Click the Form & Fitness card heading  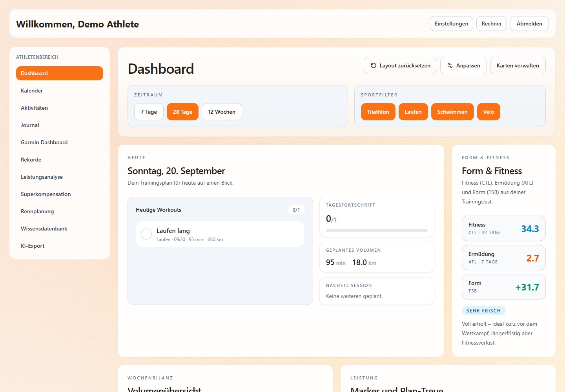click(492, 171)
